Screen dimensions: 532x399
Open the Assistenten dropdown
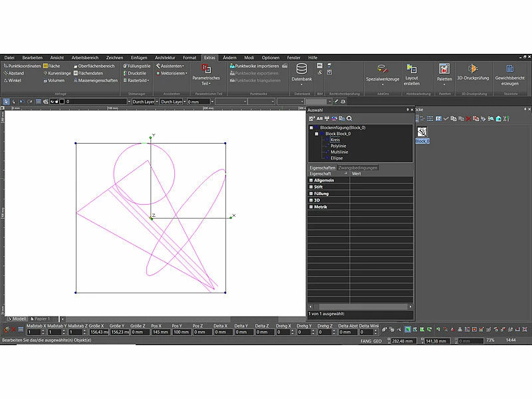click(173, 66)
